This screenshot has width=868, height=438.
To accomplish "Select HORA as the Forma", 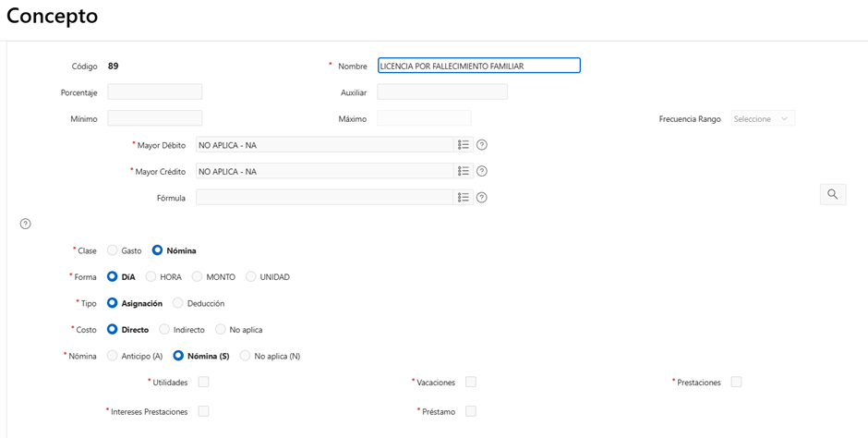I will click(x=151, y=276).
